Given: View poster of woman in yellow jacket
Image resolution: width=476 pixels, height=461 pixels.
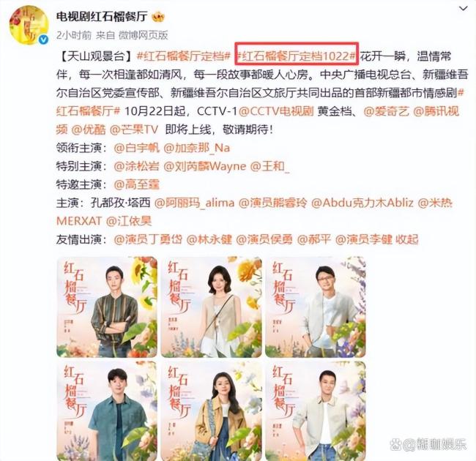Looking at the screenshot, I should [x=212, y=411].
